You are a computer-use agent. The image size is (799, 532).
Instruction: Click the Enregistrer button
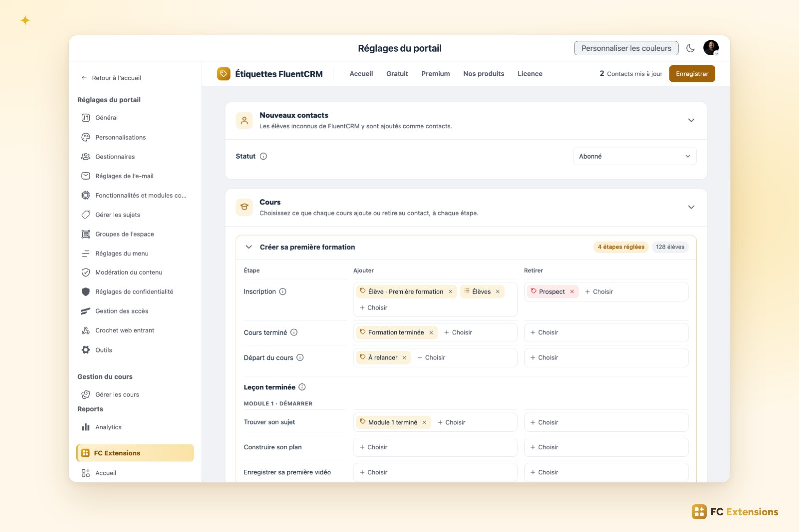[692, 74]
